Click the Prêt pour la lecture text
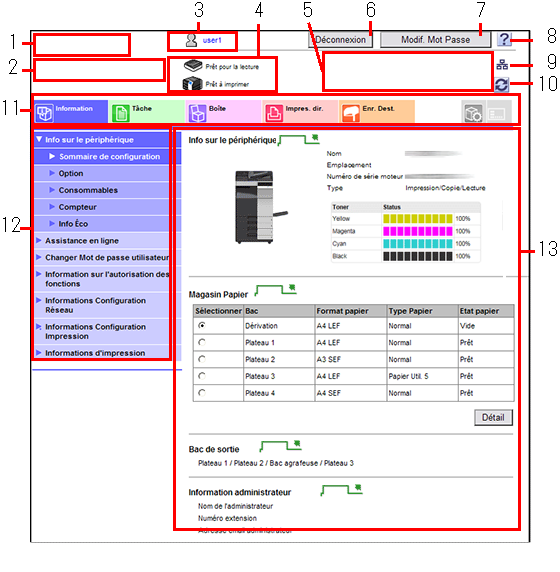The image size is (560, 572). coord(232,67)
